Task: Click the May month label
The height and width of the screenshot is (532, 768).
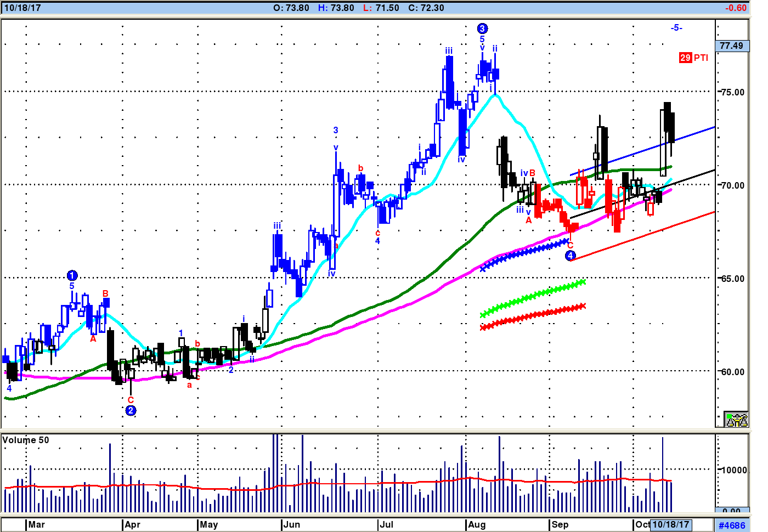Action: [x=208, y=524]
